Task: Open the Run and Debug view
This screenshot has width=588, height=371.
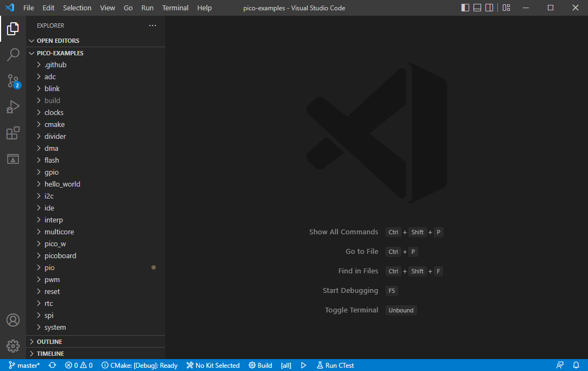Action: click(x=12, y=107)
